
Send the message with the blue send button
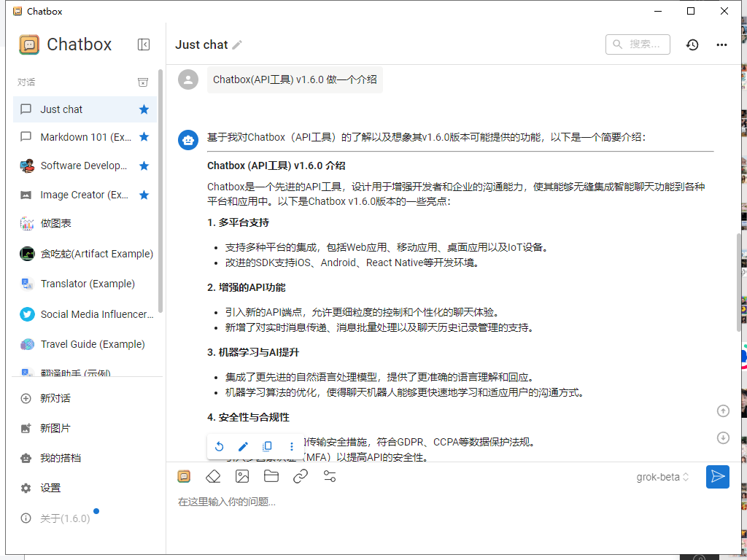(x=718, y=477)
